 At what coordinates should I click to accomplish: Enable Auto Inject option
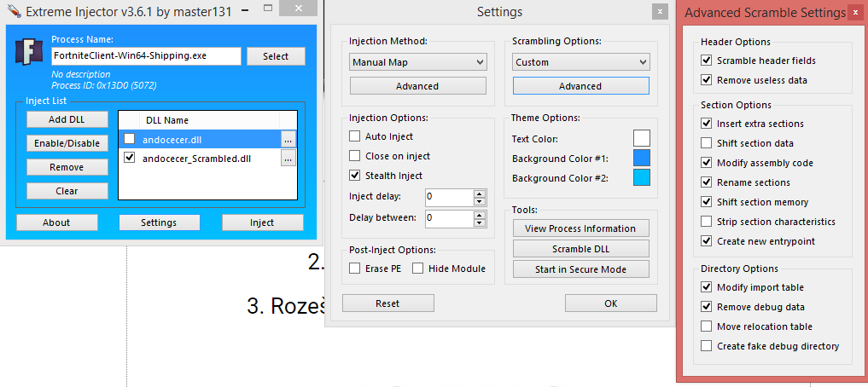[355, 136]
